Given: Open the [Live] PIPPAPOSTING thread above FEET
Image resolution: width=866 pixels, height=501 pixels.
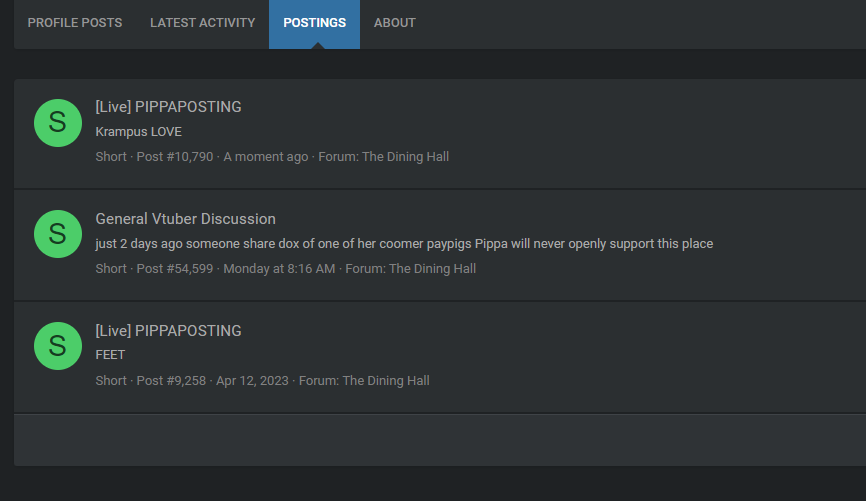Looking at the screenshot, I should [x=168, y=330].
